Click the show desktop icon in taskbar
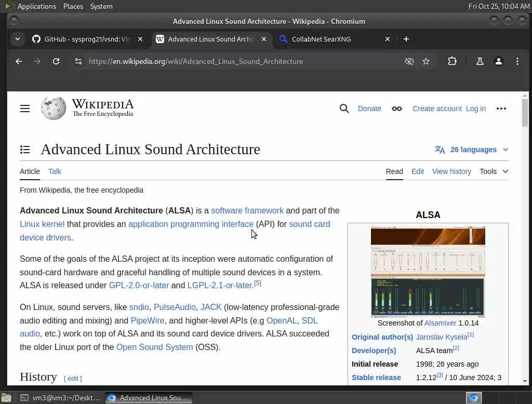This screenshot has width=532, height=404. (6, 398)
